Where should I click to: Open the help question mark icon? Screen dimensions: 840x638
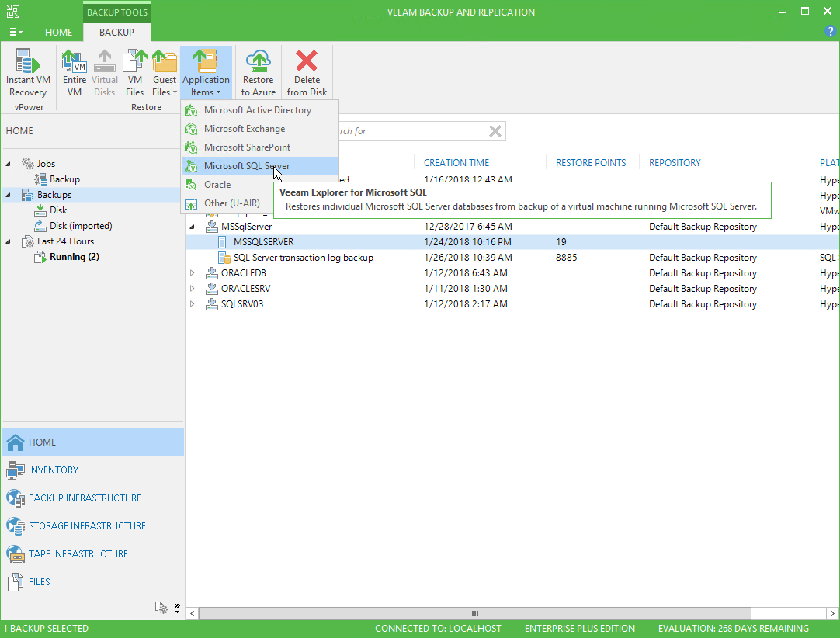(831, 32)
